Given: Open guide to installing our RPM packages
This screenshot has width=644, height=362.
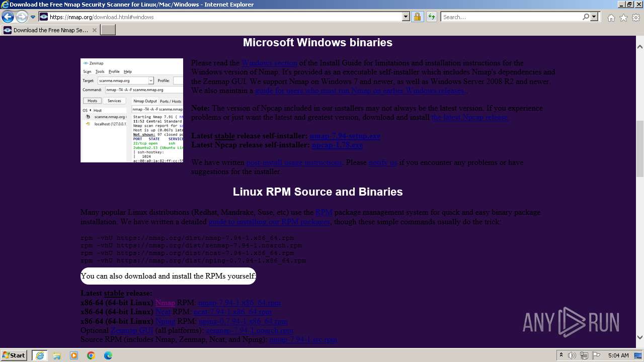Looking at the screenshot, I should 270,222.
